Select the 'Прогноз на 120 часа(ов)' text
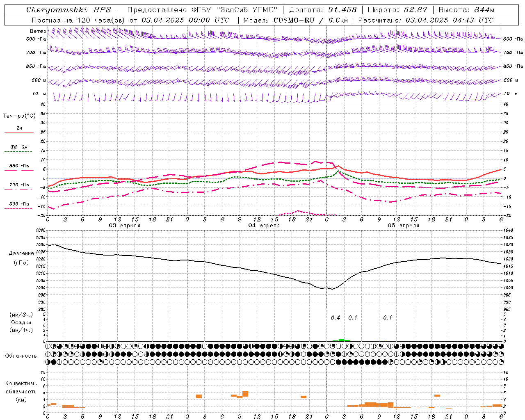The width and height of the screenshot is (525, 420). 79,20
